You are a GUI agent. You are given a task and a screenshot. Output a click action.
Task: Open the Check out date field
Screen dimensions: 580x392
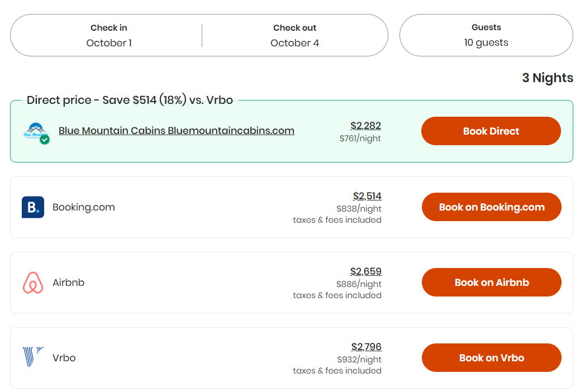294,35
